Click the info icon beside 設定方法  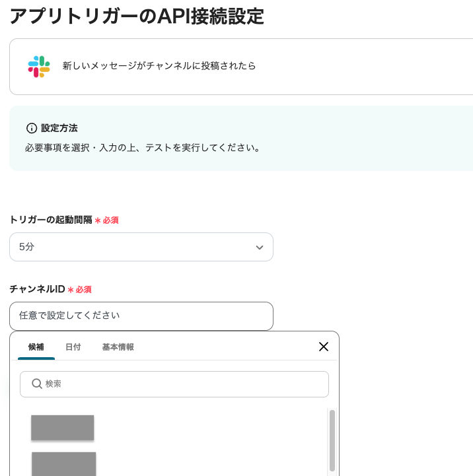tap(31, 128)
